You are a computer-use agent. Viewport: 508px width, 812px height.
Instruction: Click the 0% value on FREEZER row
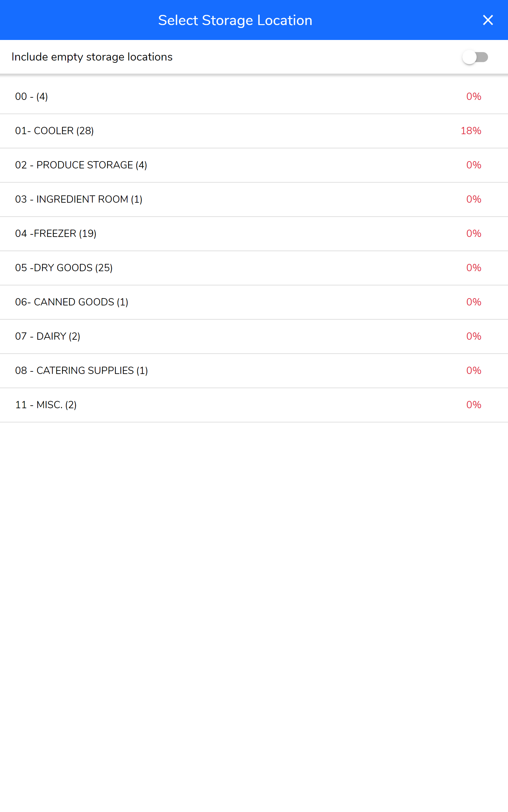point(473,233)
